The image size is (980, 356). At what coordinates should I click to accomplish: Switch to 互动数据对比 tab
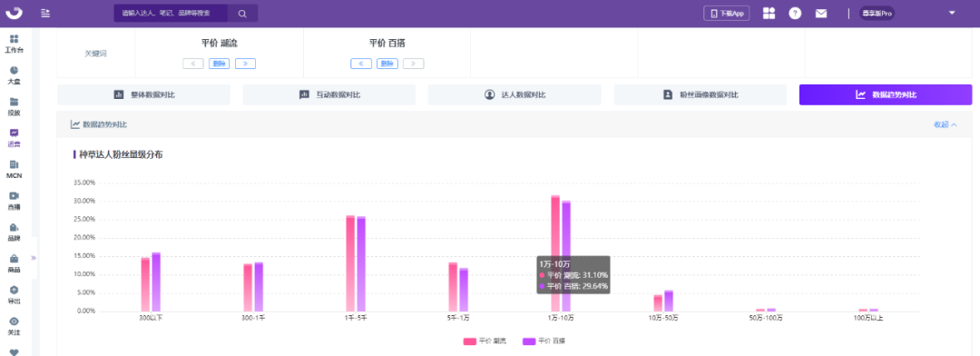point(329,94)
